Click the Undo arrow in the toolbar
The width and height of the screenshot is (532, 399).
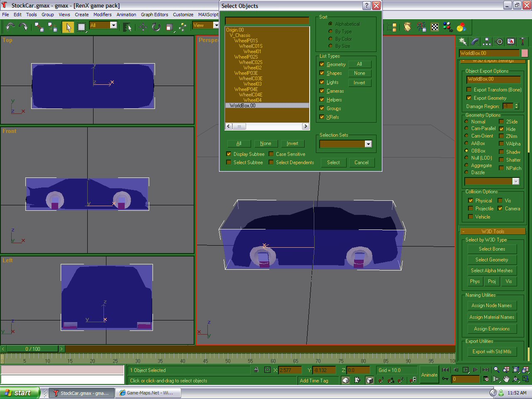10,27
